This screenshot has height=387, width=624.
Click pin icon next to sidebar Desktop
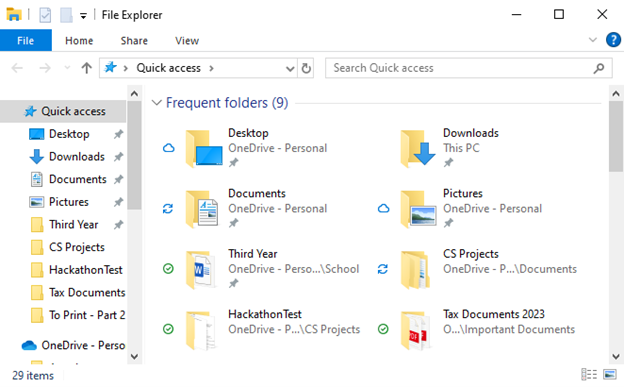click(x=118, y=134)
